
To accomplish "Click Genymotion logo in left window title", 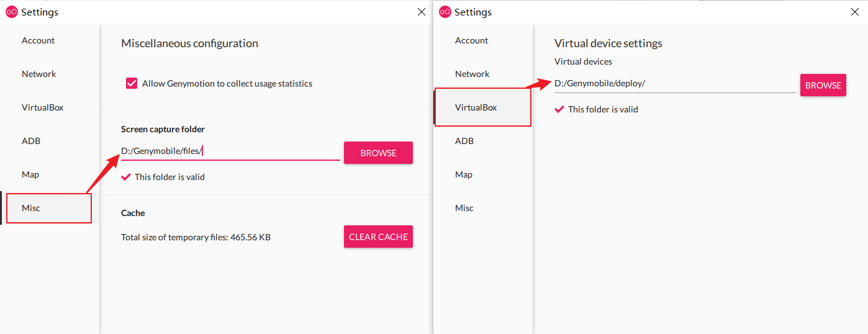I will (11, 12).
